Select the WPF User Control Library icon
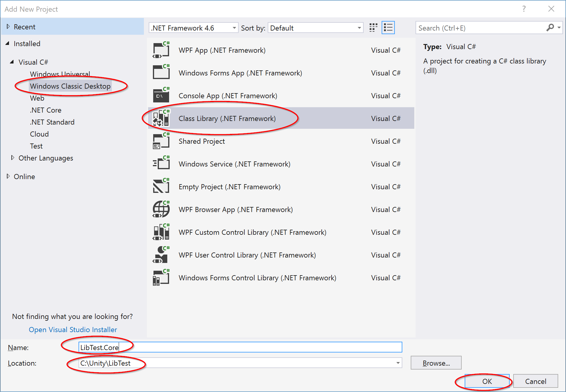 pos(161,255)
